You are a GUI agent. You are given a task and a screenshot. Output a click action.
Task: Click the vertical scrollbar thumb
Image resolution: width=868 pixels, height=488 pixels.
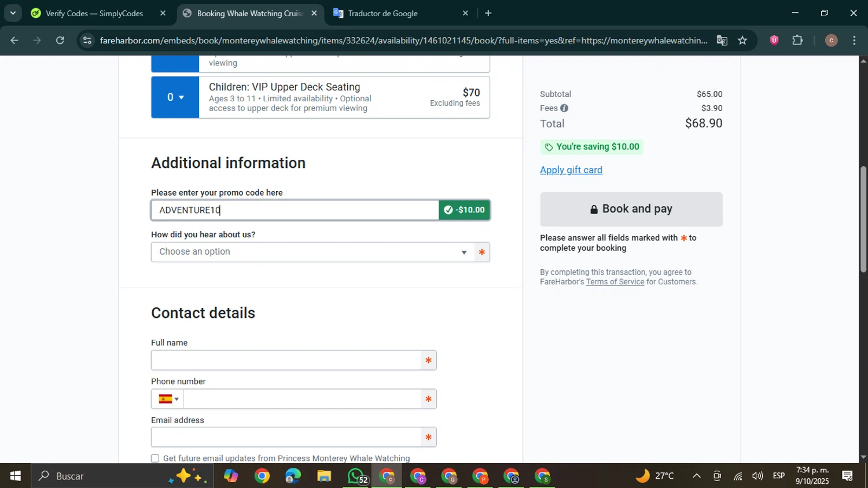[x=863, y=219]
